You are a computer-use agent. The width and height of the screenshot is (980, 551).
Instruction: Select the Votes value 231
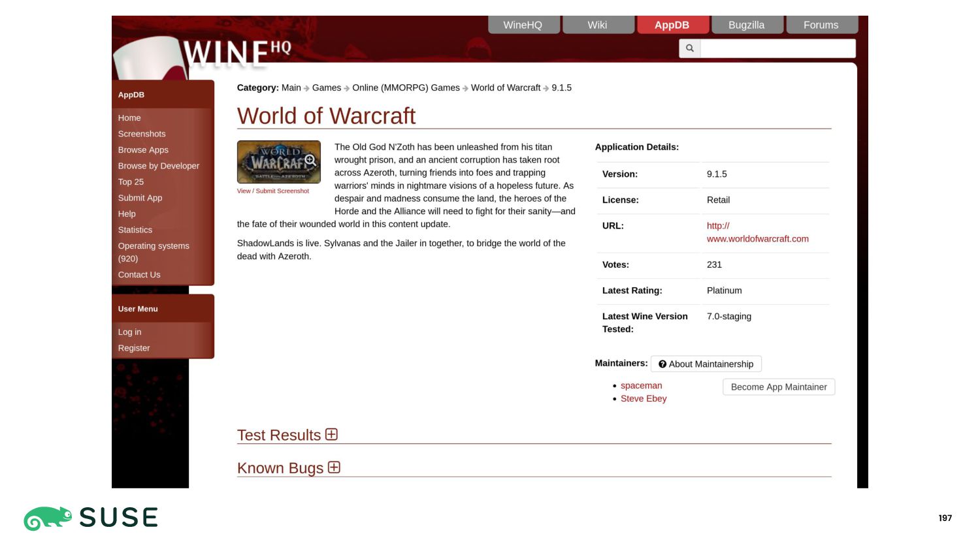[714, 265]
